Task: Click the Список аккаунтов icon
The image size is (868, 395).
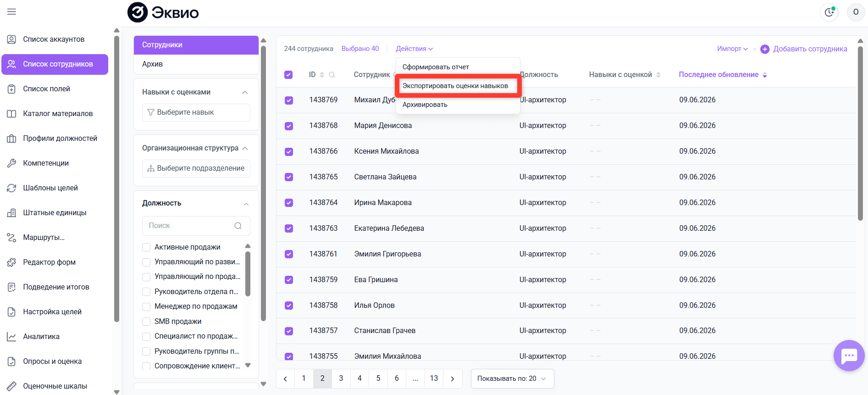Action: pyautogui.click(x=11, y=39)
